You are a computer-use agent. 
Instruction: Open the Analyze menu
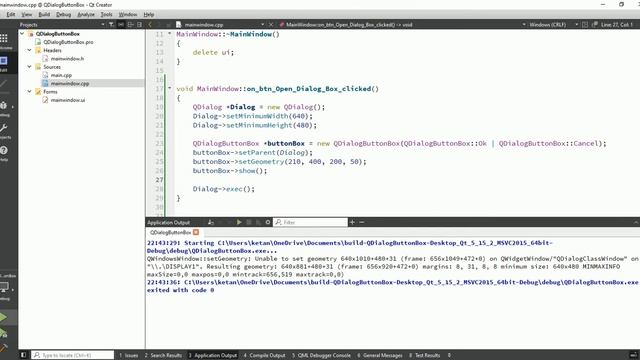coord(86,14)
